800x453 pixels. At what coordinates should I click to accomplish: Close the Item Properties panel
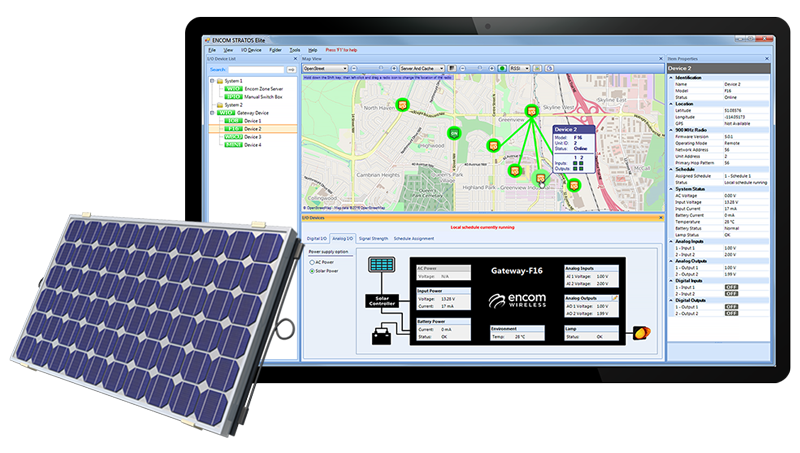tap(766, 59)
